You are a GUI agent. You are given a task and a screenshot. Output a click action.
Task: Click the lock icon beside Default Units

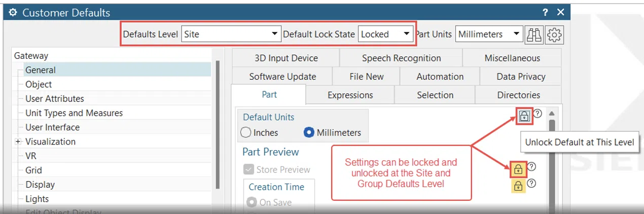524,116
